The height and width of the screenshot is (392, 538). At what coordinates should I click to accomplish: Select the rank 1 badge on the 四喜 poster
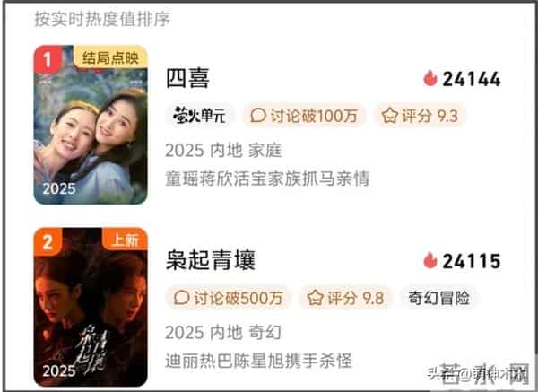point(48,59)
